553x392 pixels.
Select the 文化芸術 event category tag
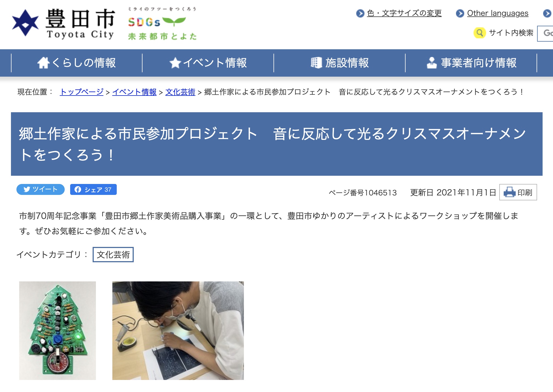coord(113,255)
